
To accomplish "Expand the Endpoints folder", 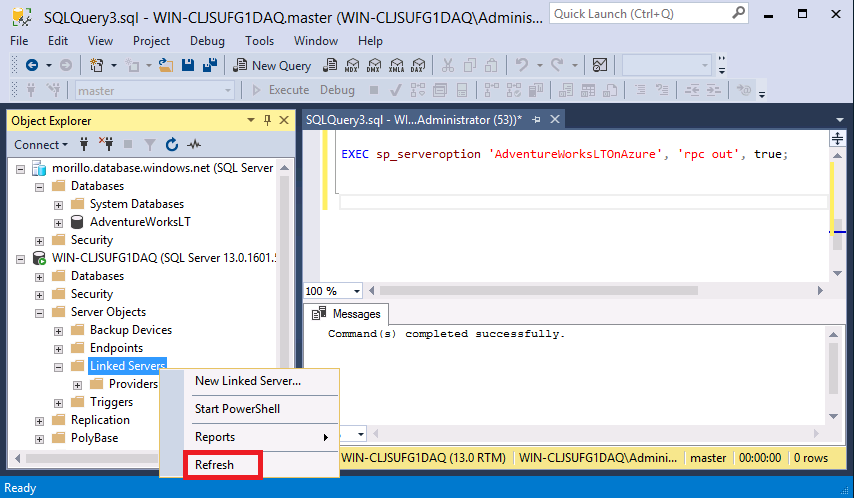I will click(58, 349).
